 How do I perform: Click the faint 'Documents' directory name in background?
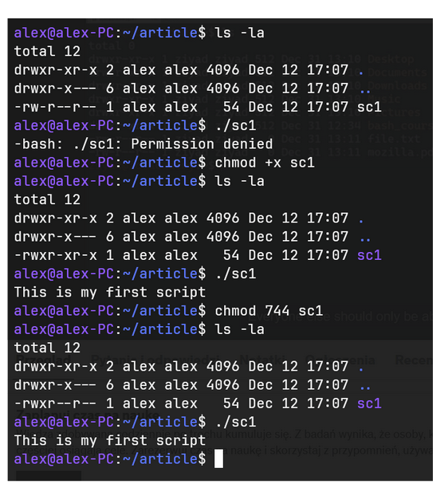tap(398, 73)
